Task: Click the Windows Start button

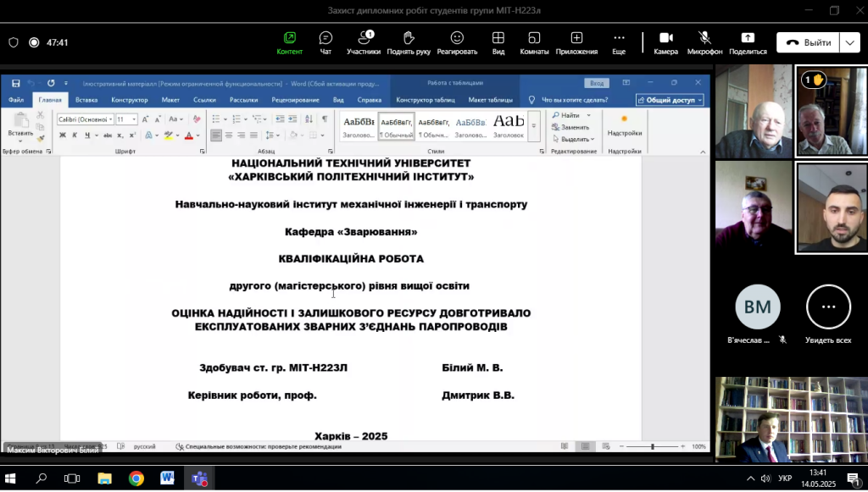Action: pos(10,478)
